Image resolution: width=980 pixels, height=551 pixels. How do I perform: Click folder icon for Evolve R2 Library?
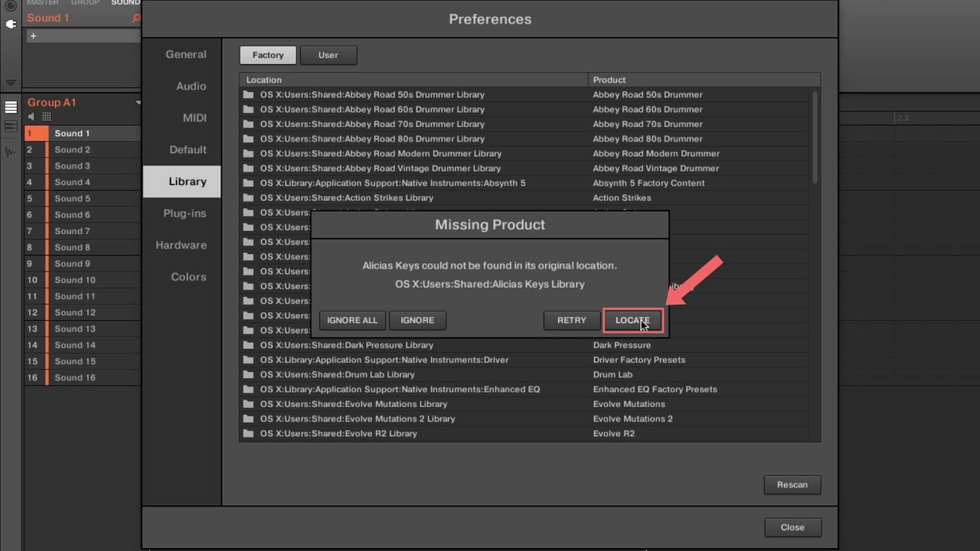click(x=248, y=433)
